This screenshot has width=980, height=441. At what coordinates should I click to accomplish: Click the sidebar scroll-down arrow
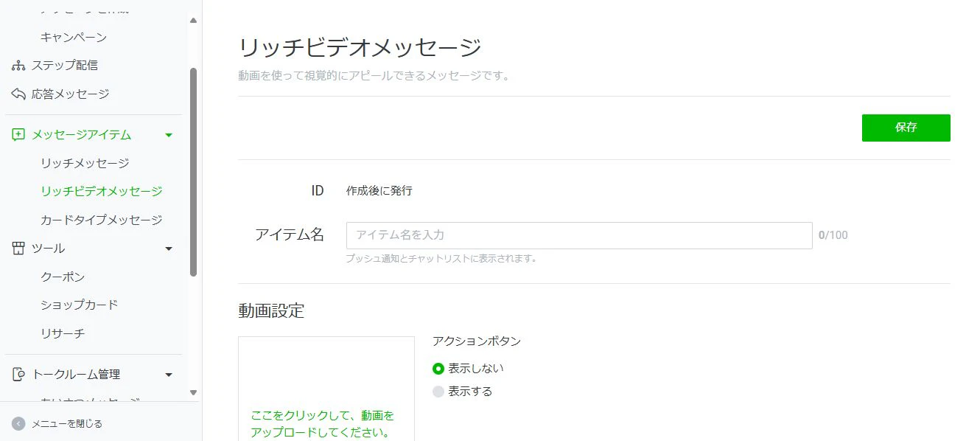pos(194,393)
